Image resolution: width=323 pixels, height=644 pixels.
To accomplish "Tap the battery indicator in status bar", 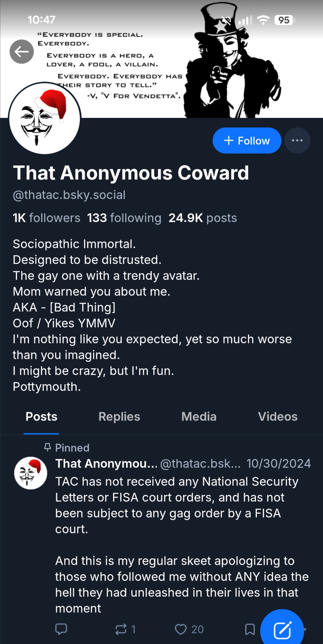I will 284,20.
